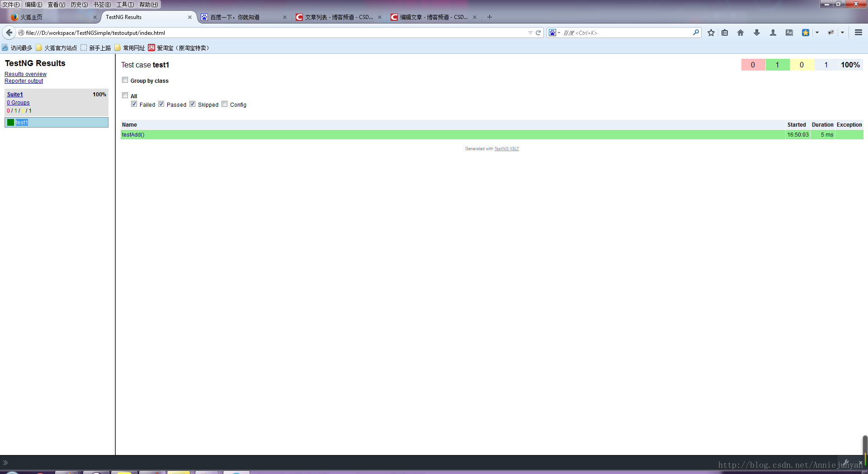Click the green passed count box

(x=778, y=65)
